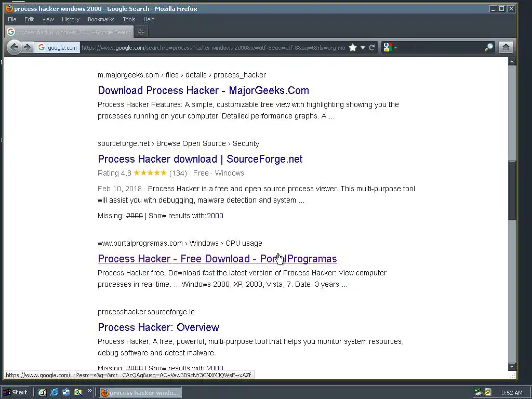The height and width of the screenshot is (399, 532).
Task: Click the vertical scrollbar thumb
Action: point(512,191)
